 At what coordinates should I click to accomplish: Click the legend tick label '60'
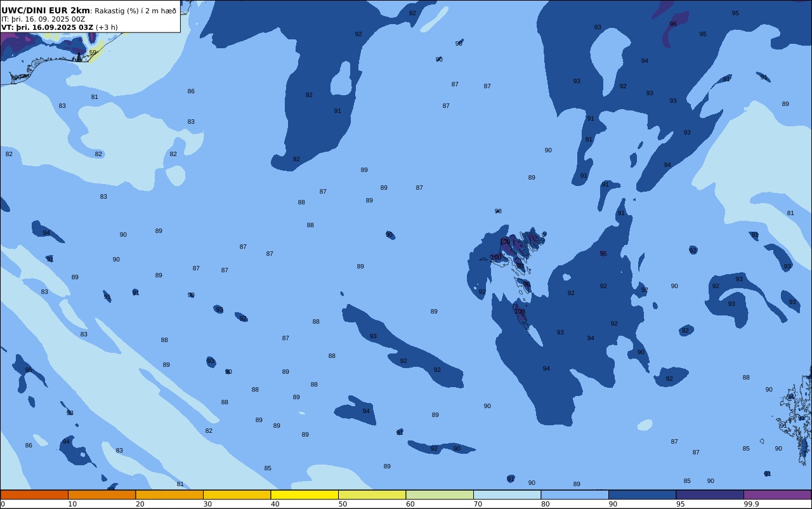[410, 504]
